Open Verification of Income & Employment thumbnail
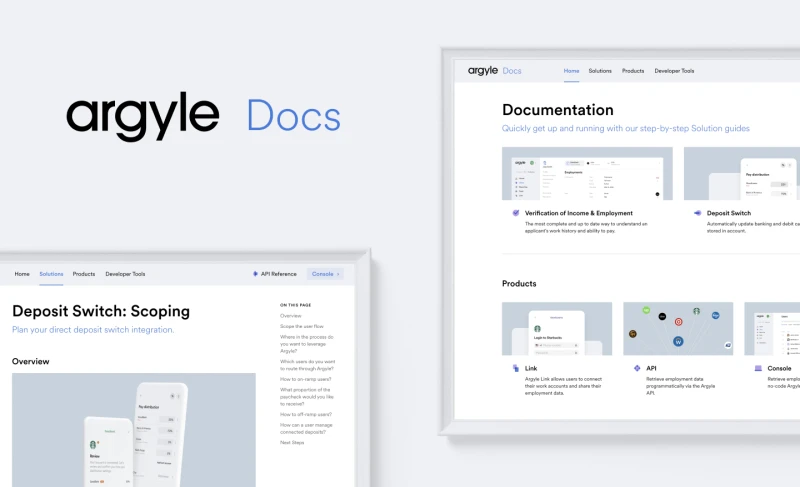This screenshot has width=800, height=487. (587, 173)
